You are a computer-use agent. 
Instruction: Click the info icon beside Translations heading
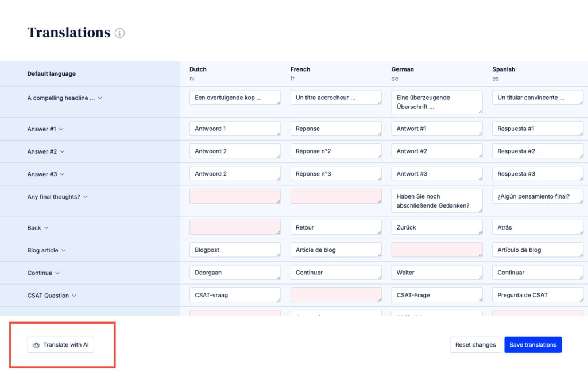[119, 33]
